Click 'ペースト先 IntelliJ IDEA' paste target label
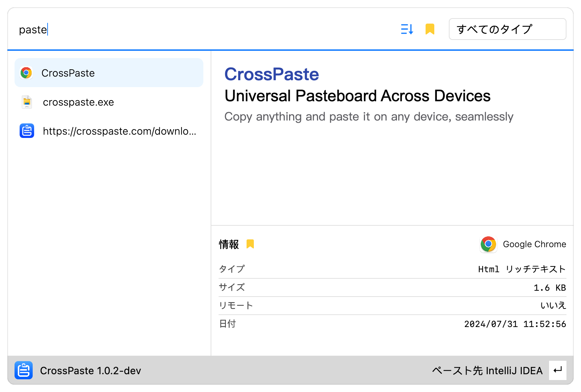The width and height of the screenshot is (581, 392). 487,371
